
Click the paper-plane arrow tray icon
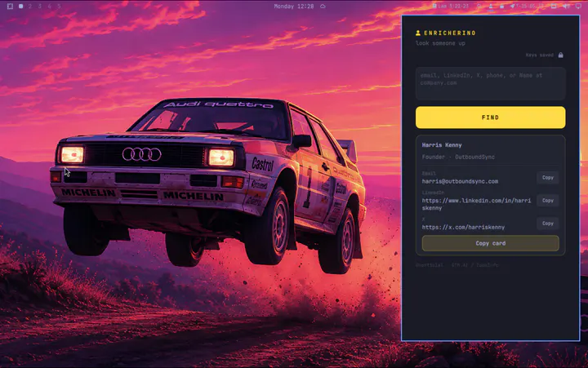(x=512, y=7)
